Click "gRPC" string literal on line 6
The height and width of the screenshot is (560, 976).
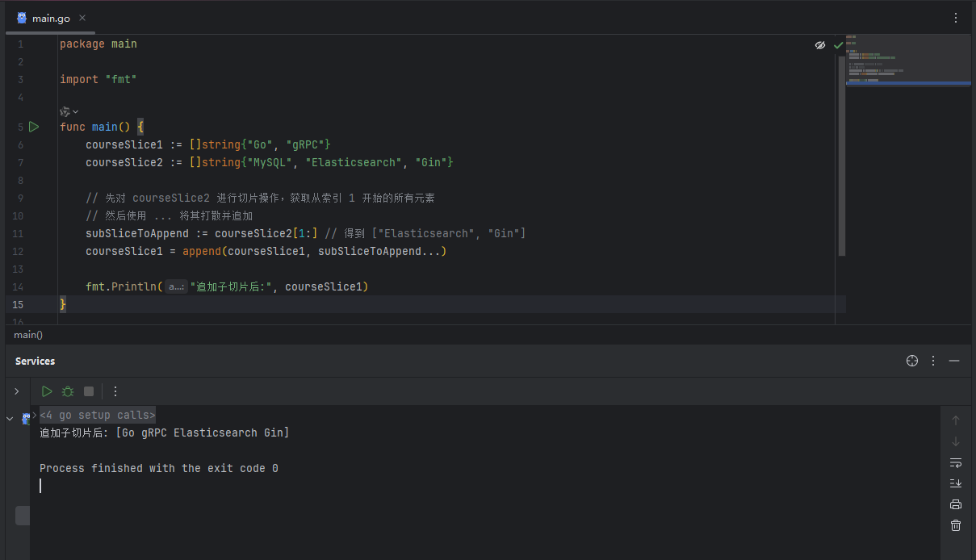click(305, 144)
